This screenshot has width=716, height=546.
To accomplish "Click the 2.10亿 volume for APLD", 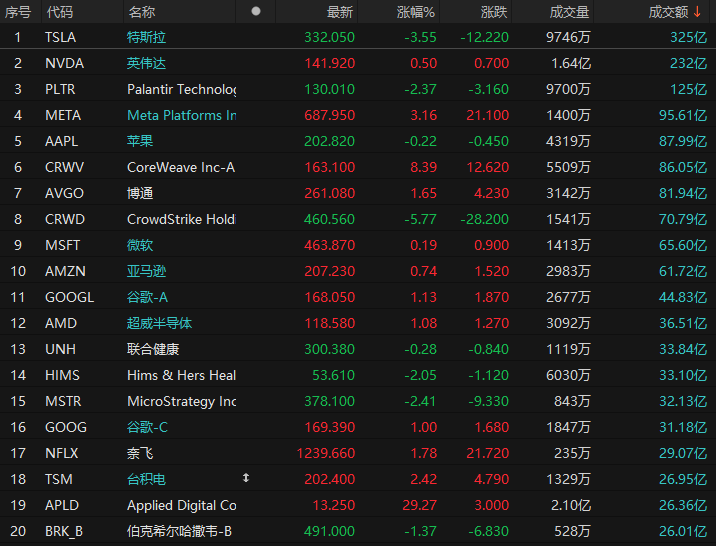I will coord(569,505).
